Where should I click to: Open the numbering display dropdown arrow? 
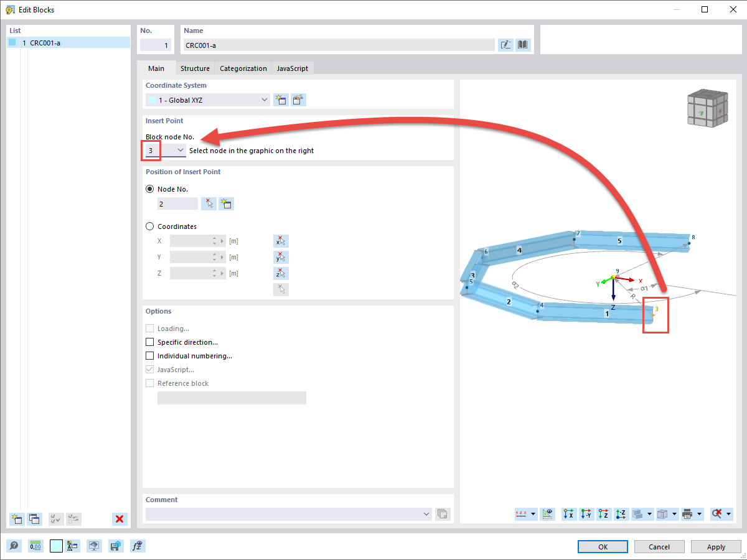(533, 514)
